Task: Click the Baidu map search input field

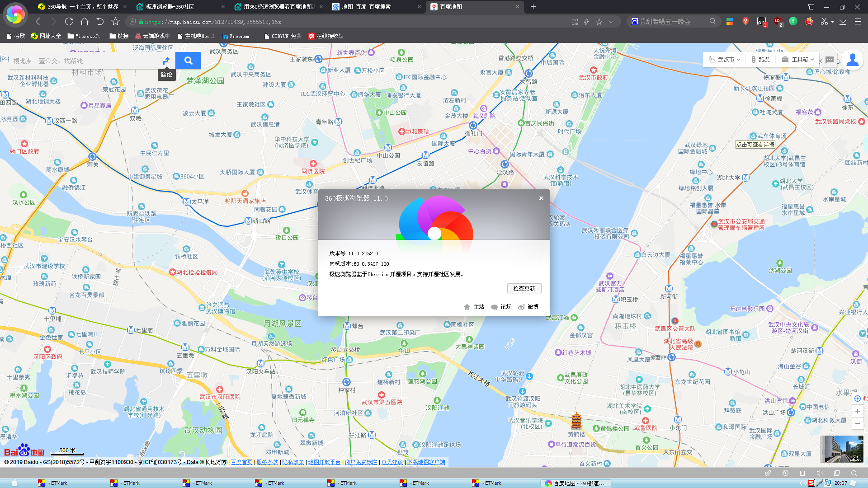Action: (x=84, y=61)
